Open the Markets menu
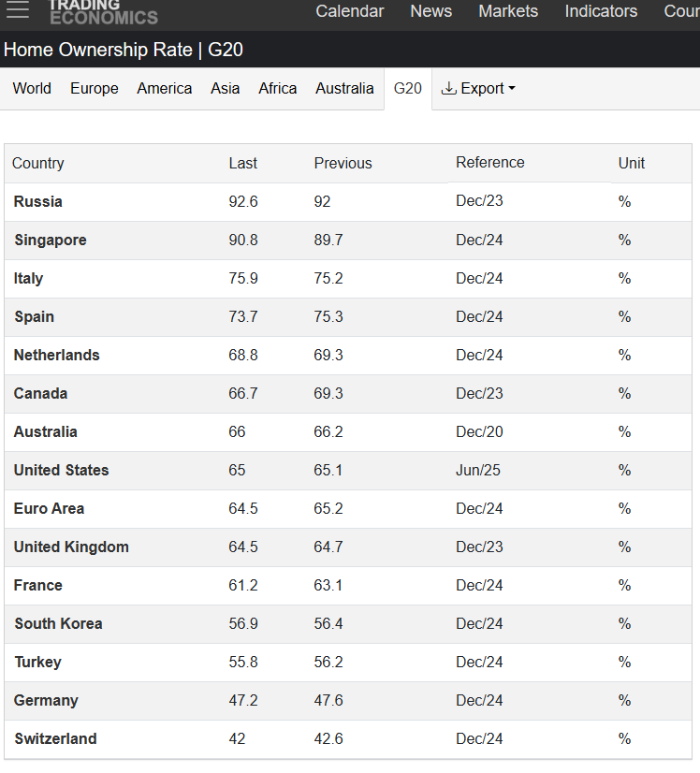This screenshot has width=700, height=773. point(508,11)
